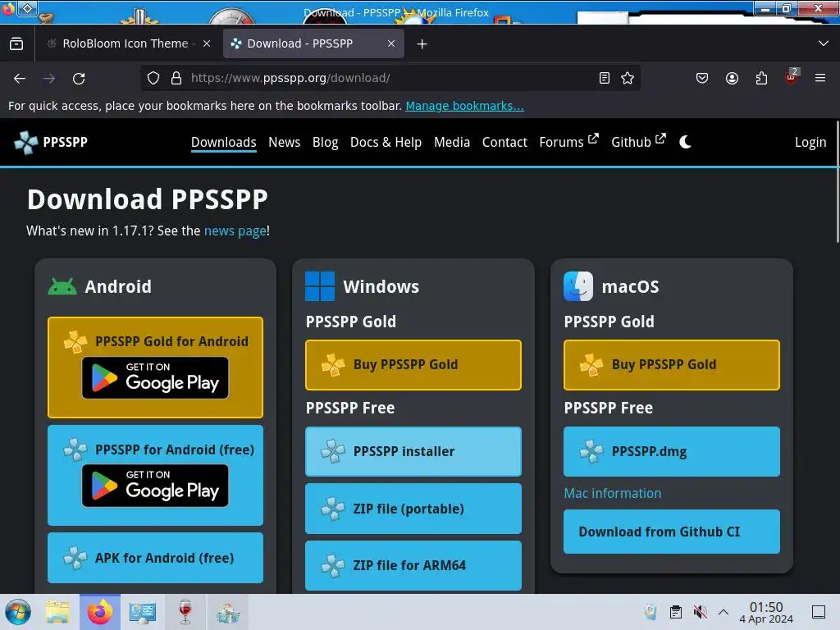The height and width of the screenshot is (630, 840).
Task: Open the Blog nav item
Action: coord(325,143)
